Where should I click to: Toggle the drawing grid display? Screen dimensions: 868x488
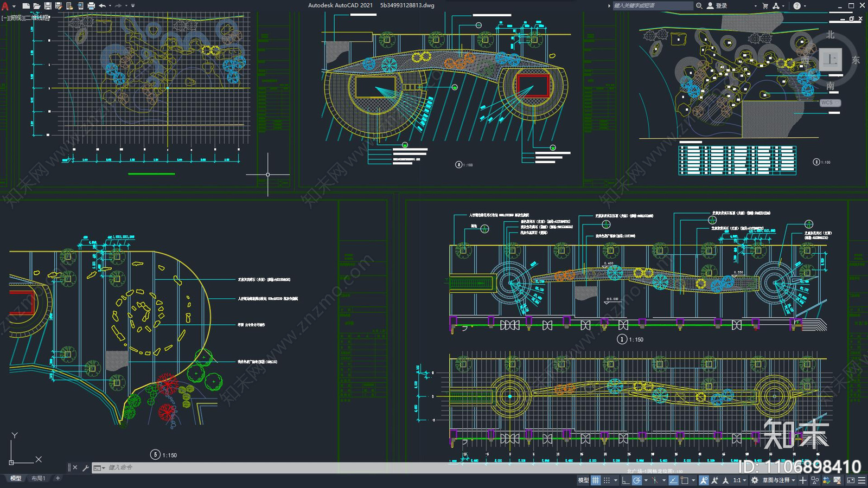[x=596, y=480]
